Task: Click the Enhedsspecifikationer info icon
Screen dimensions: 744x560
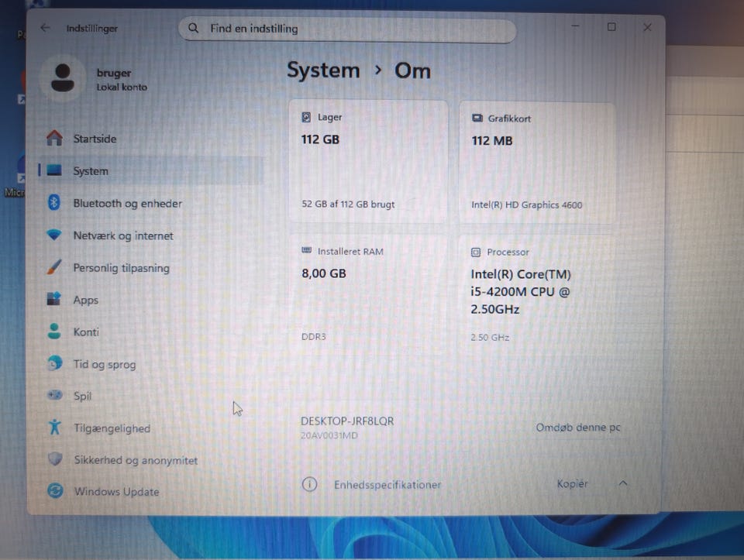Action: (309, 484)
